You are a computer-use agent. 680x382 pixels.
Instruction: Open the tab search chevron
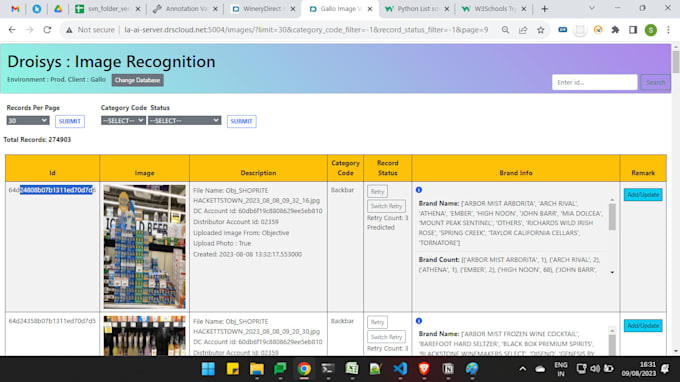click(592, 8)
